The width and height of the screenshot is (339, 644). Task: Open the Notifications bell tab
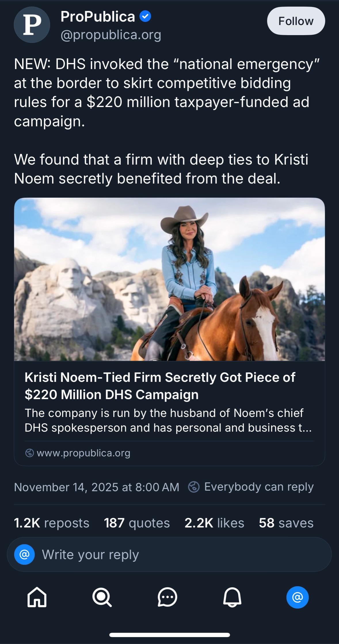[232, 597]
